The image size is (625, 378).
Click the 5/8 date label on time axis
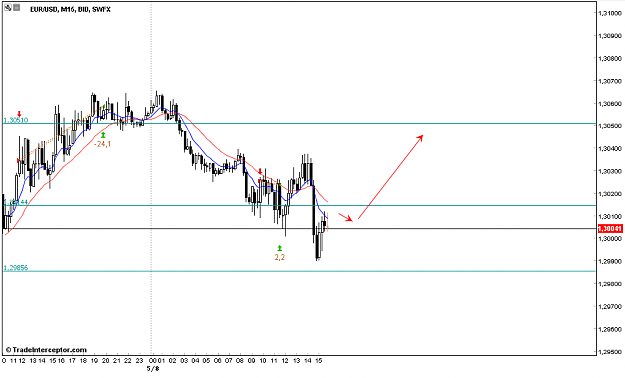(153, 368)
